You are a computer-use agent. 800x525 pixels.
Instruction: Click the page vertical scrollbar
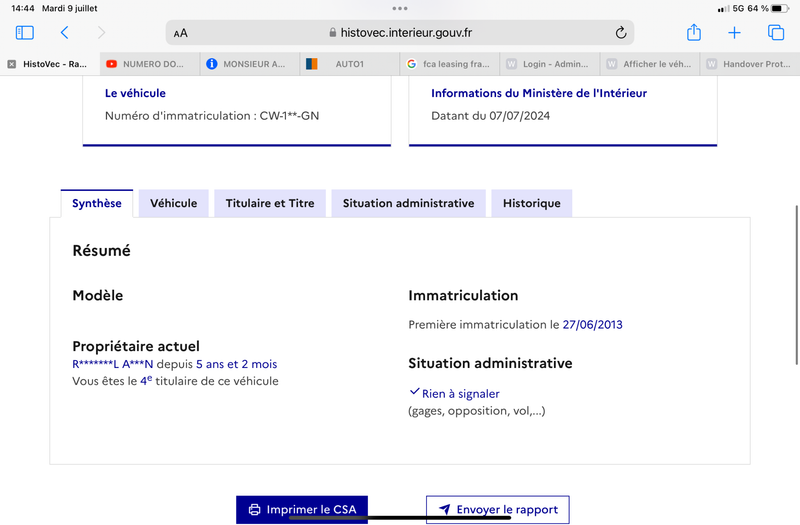coord(796,285)
